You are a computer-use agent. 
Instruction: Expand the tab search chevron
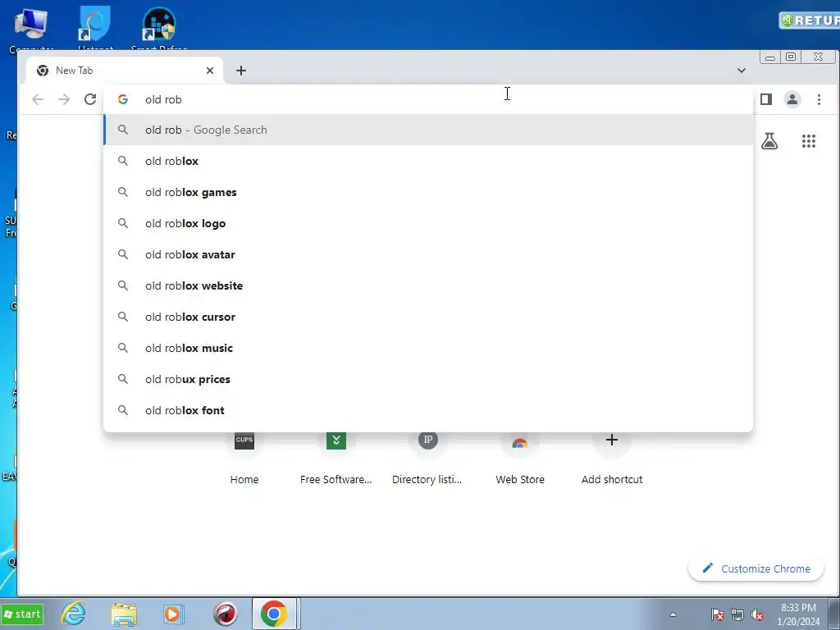coord(741,71)
